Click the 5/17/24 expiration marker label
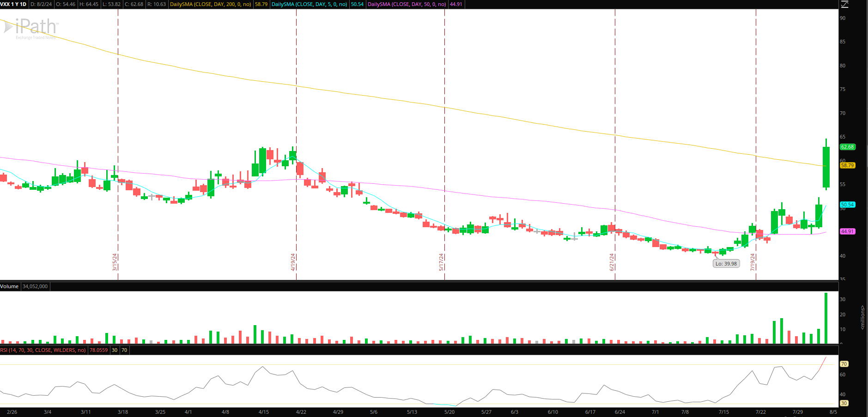Viewport: 868px width, 417px height. tap(441, 262)
